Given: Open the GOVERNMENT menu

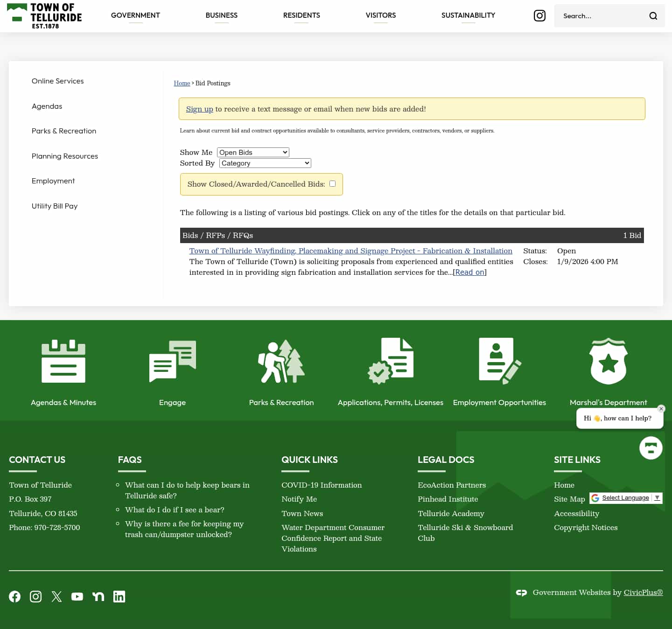Looking at the screenshot, I should (135, 15).
